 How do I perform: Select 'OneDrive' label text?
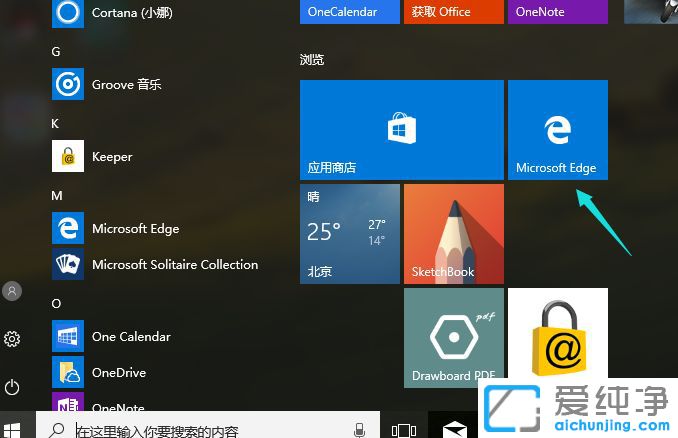[x=119, y=372]
